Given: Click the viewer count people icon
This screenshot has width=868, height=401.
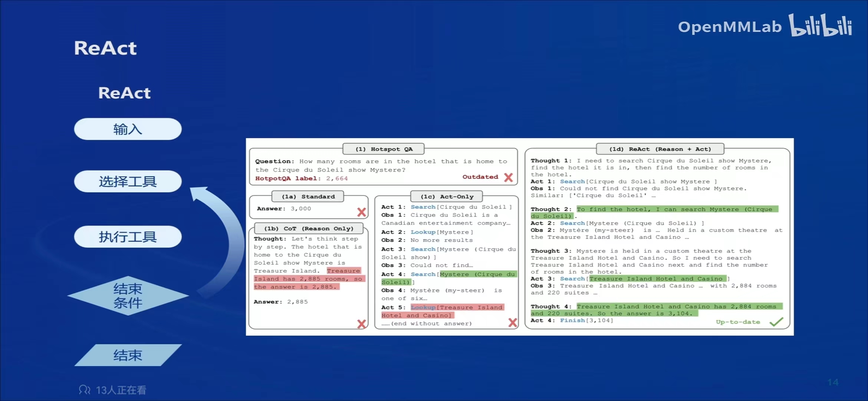Looking at the screenshot, I should point(84,389).
